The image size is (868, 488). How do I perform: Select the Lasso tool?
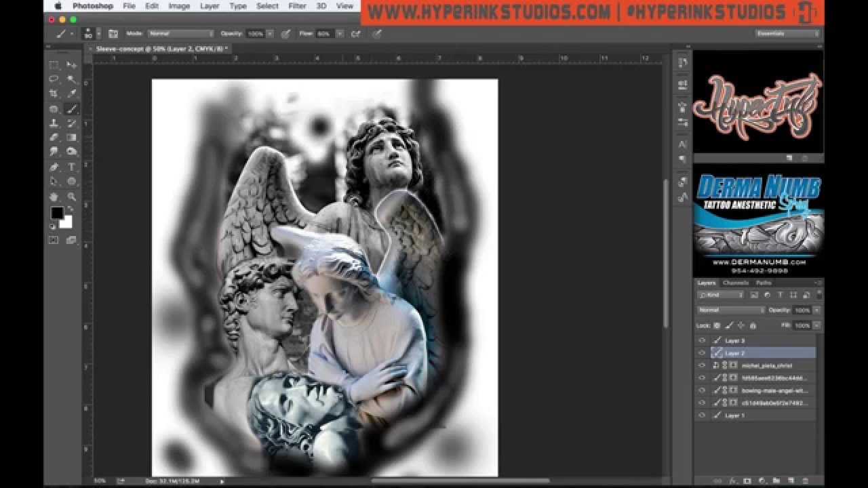54,79
